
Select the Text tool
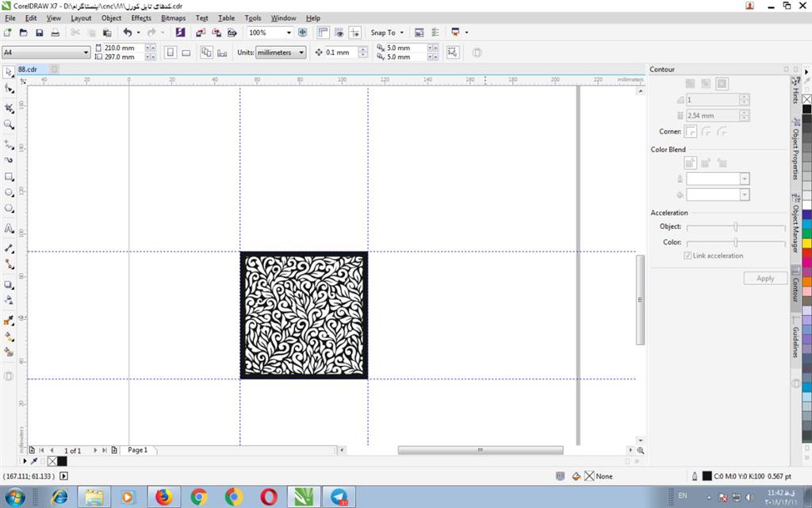click(9, 229)
